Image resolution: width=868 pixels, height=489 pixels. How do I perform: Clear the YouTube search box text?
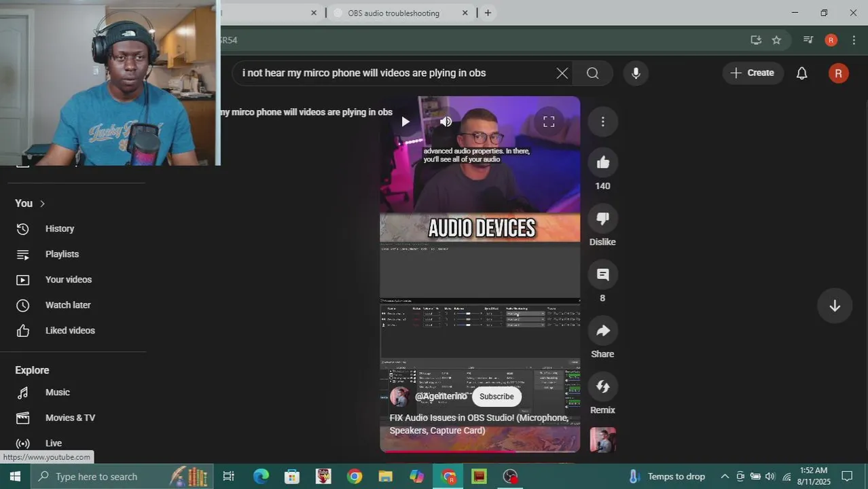point(562,73)
